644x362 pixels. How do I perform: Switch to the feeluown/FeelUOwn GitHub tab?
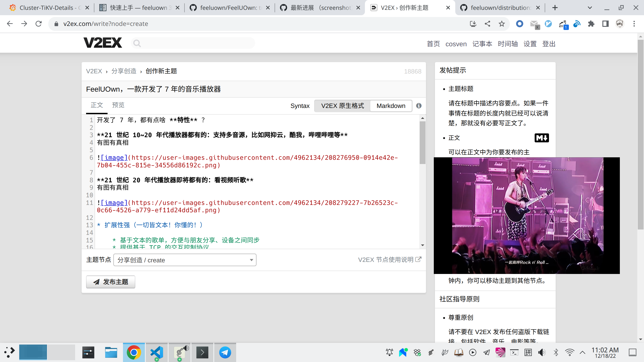[230, 8]
